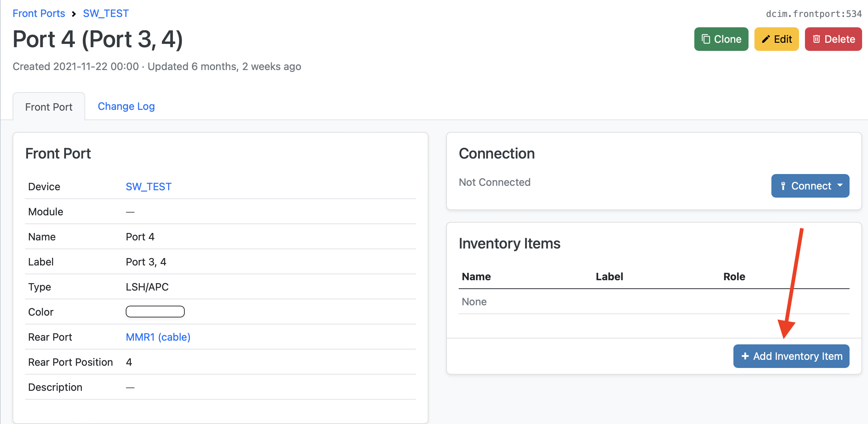This screenshot has height=424, width=868.
Task: Click the Name column header in Inventory Items
Action: coord(476,277)
